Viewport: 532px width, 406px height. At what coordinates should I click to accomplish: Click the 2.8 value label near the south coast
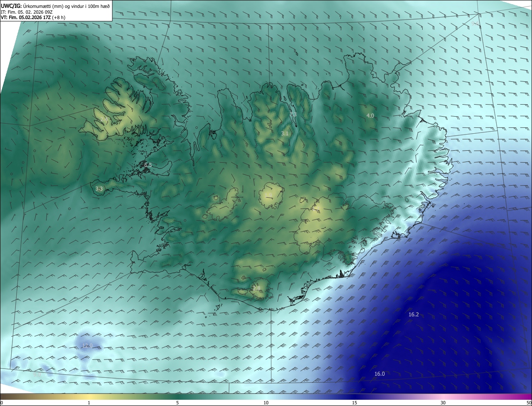tap(256, 288)
